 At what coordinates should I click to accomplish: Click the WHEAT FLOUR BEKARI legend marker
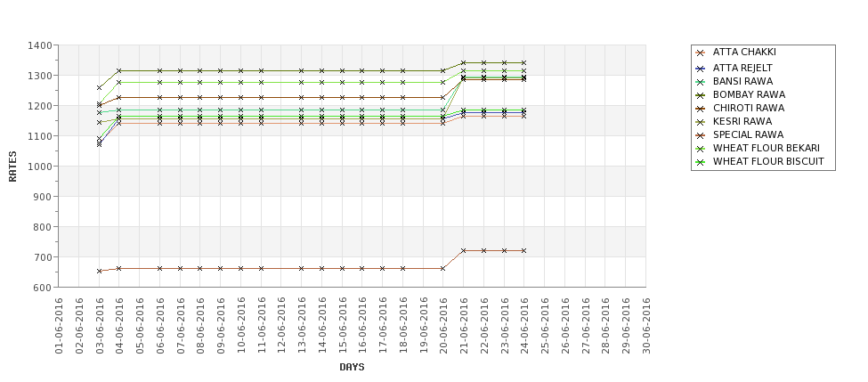(701, 149)
